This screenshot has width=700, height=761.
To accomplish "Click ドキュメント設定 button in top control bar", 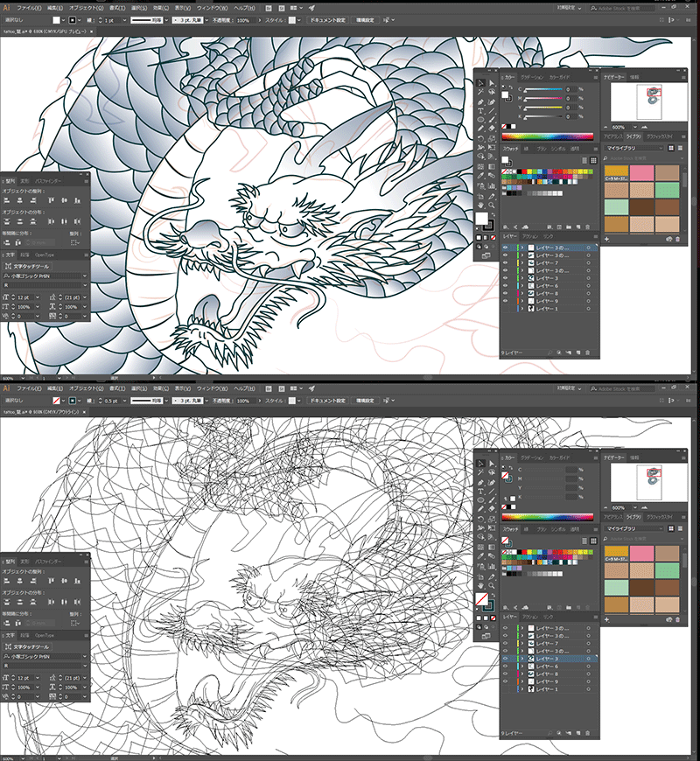I will pyautogui.click(x=328, y=20).
